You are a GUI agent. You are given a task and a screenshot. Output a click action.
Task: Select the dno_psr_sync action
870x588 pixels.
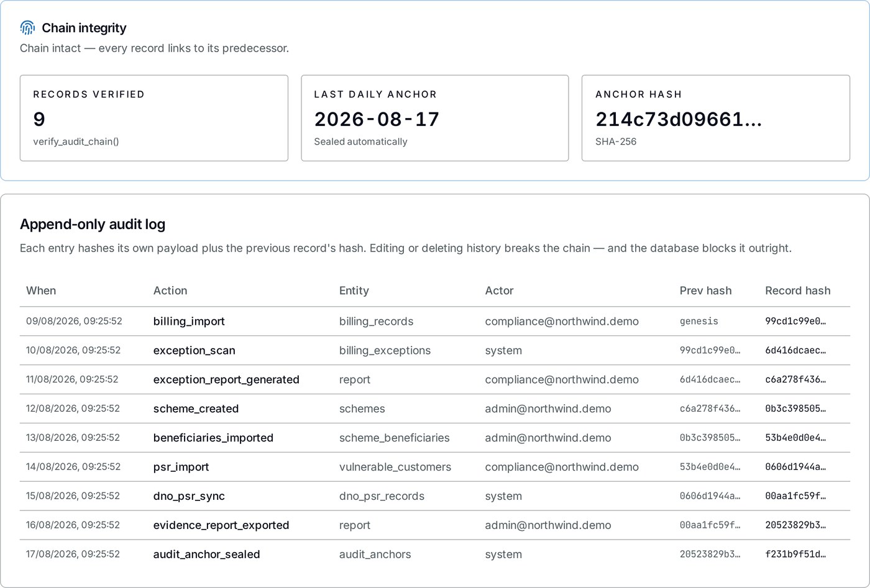coord(189,496)
